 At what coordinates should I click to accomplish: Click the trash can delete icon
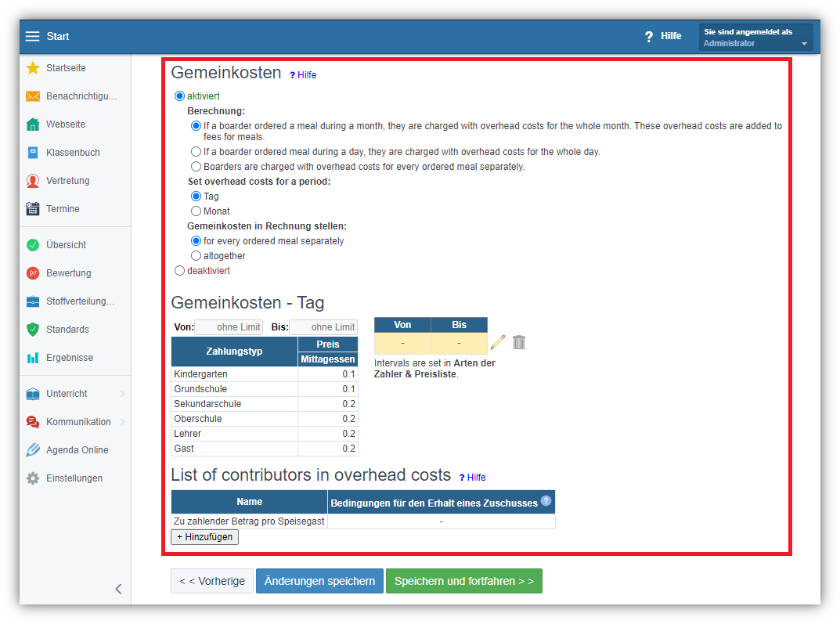519,342
